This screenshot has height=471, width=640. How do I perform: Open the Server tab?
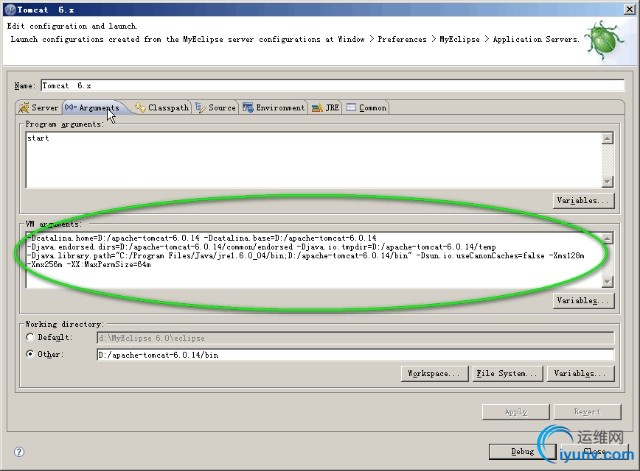[x=39, y=108]
